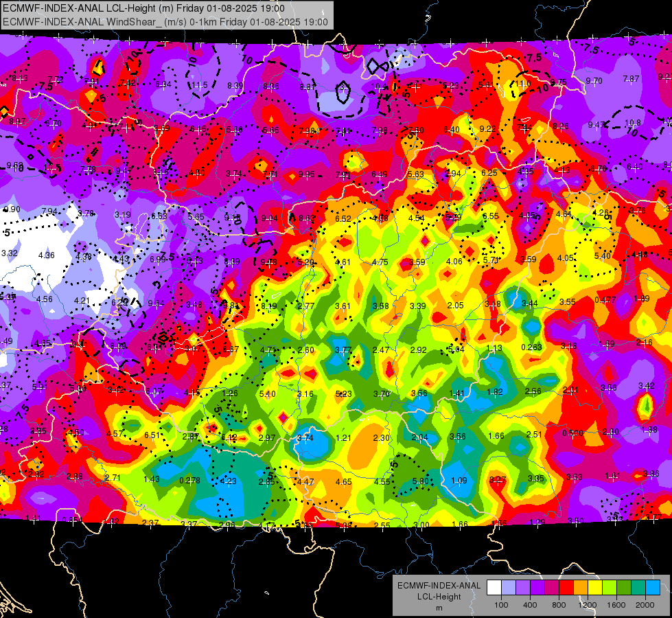The image size is (672, 618).
Task: Click the wind shear value 2.92
Action: [x=418, y=350]
